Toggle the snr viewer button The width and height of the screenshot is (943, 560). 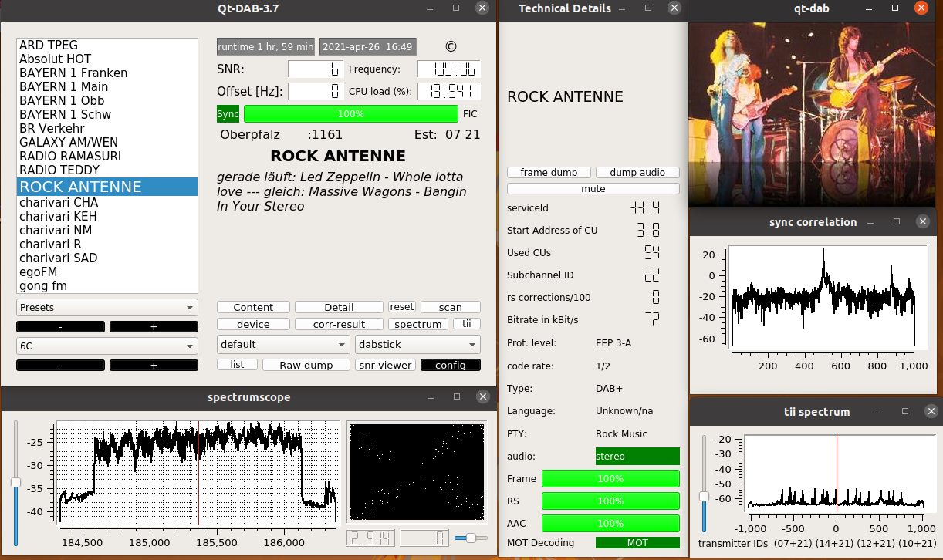[x=385, y=365]
